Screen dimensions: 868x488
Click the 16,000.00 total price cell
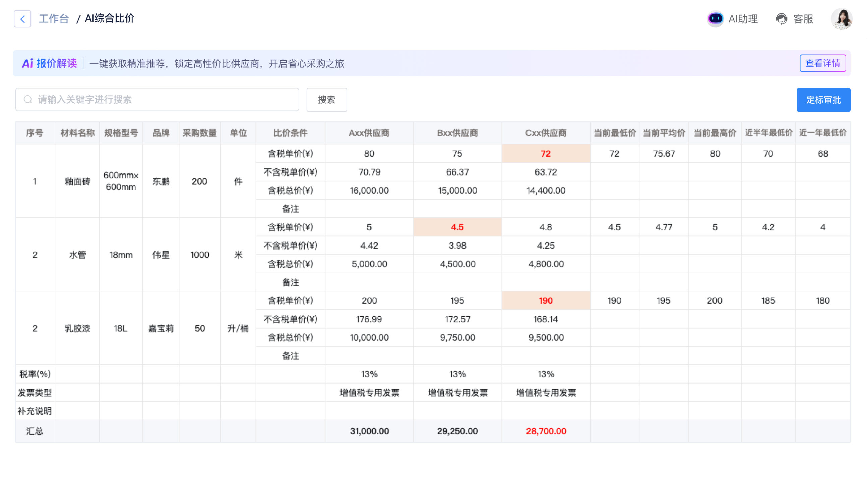point(370,191)
